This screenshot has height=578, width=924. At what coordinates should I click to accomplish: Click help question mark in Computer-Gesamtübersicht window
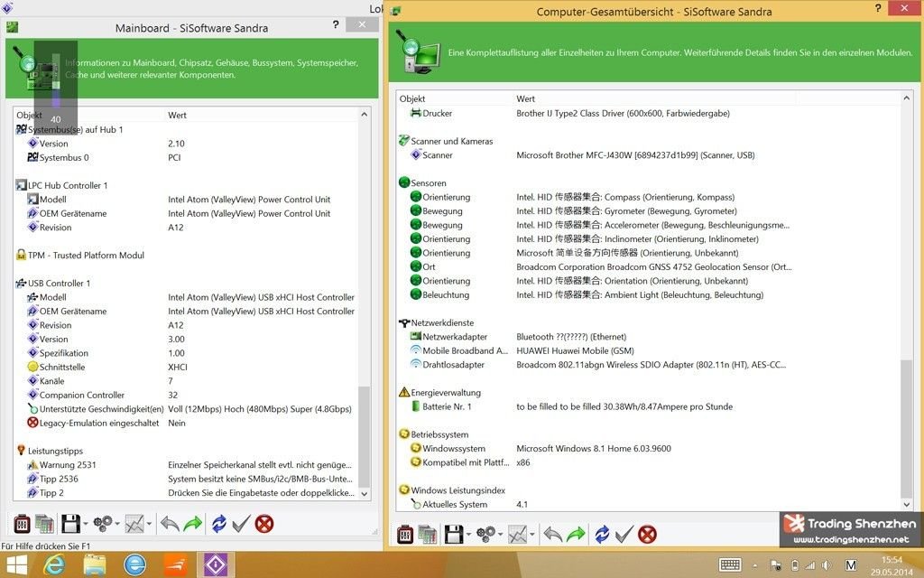point(878,8)
